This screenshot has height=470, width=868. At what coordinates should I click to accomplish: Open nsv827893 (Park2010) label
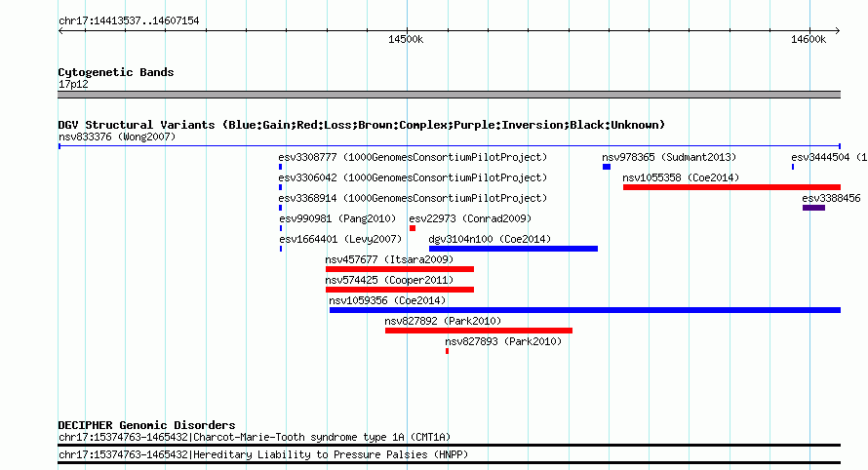503,341
